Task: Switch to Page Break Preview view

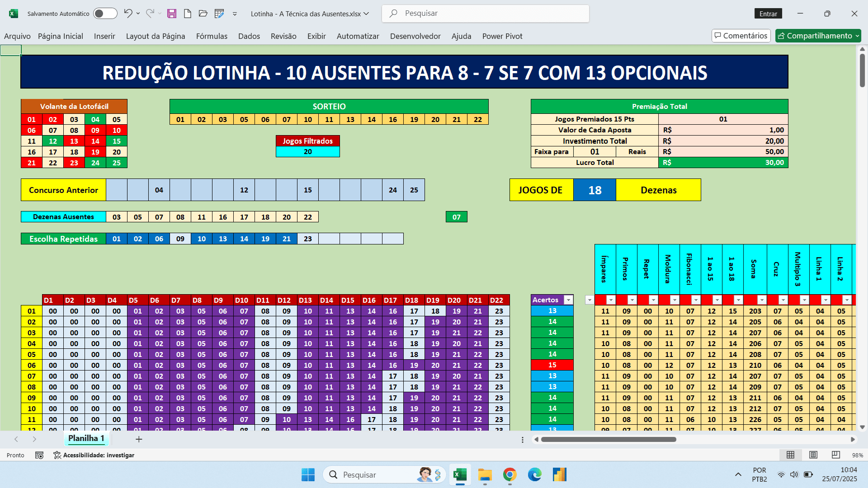Action: click(x=835, y=455)
